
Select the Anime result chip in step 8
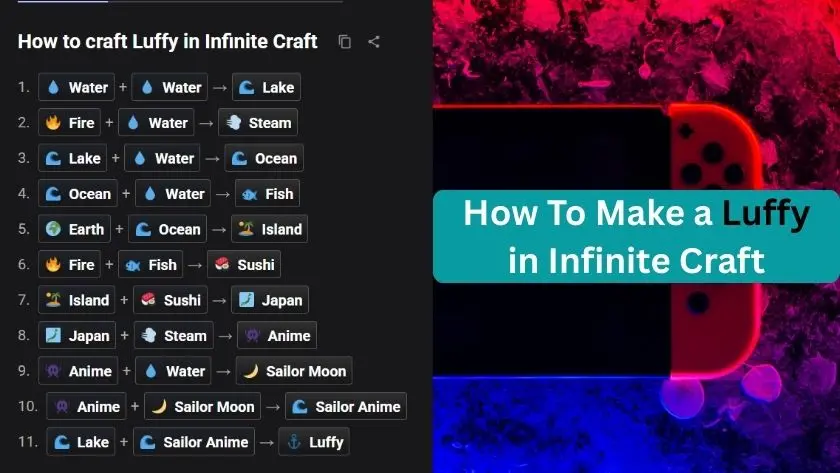pyautogui.click(x=277, y=336)
